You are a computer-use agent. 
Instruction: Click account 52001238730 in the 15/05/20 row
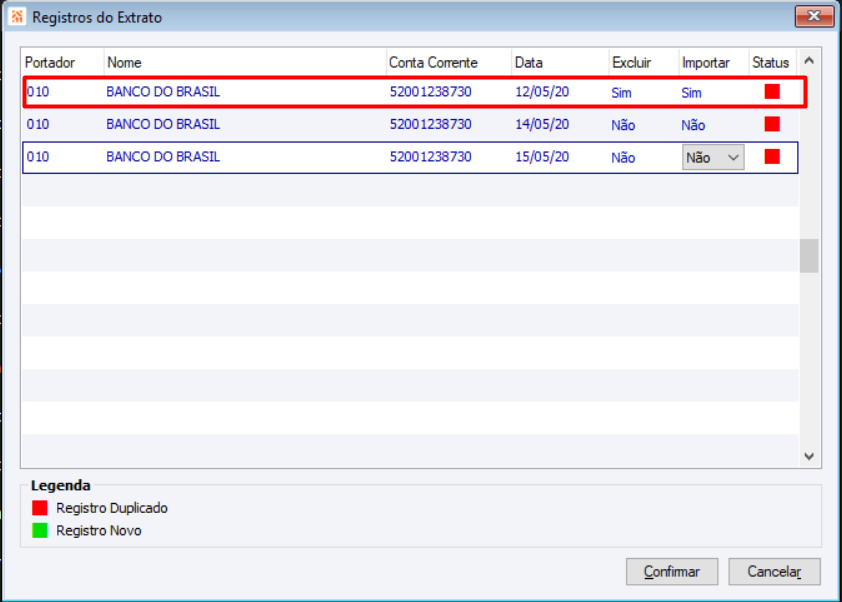pos(430,157)
